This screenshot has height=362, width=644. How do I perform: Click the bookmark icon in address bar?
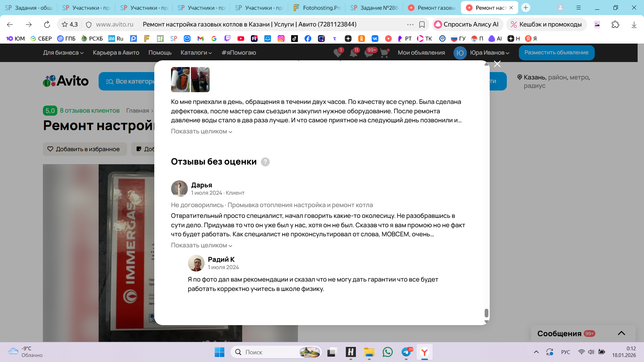click(x=422, y=24)
